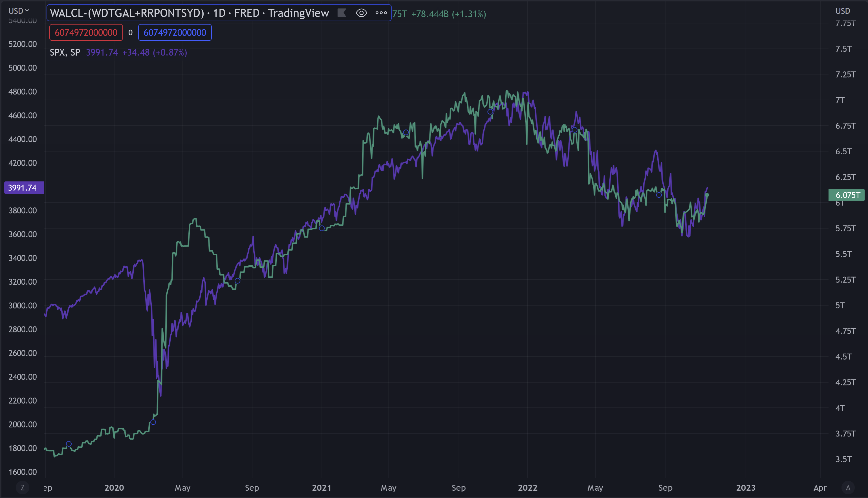Click the purple 3991.74 price tag on left axis
Screen dimensions: 868x498
click(x=24, y=188)
